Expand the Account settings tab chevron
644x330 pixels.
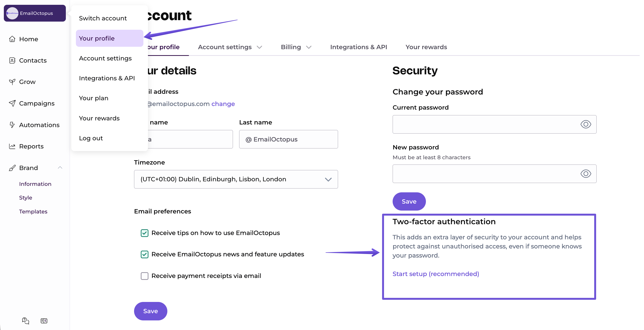(x=260, y=47)
